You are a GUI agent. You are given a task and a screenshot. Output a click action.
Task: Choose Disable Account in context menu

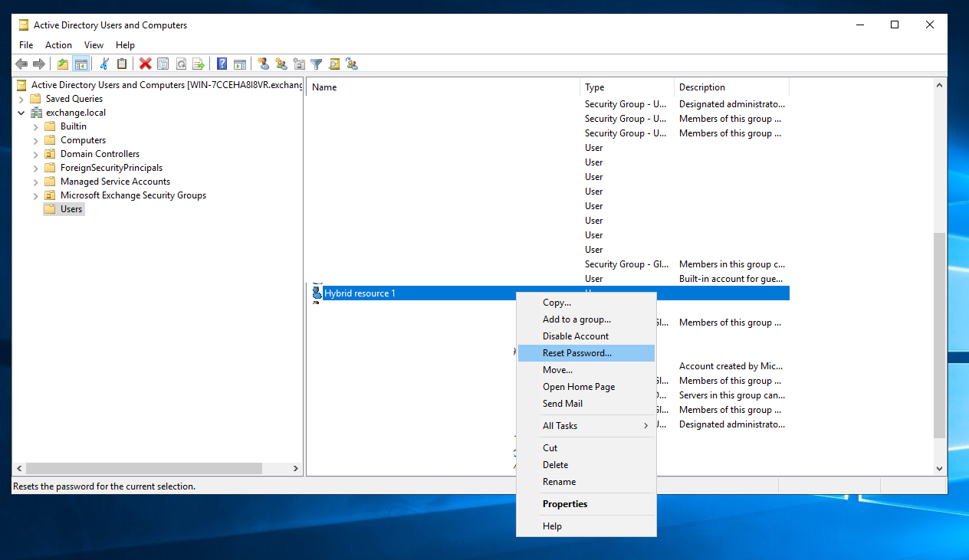pyautogui.click(x=586, y=336)
